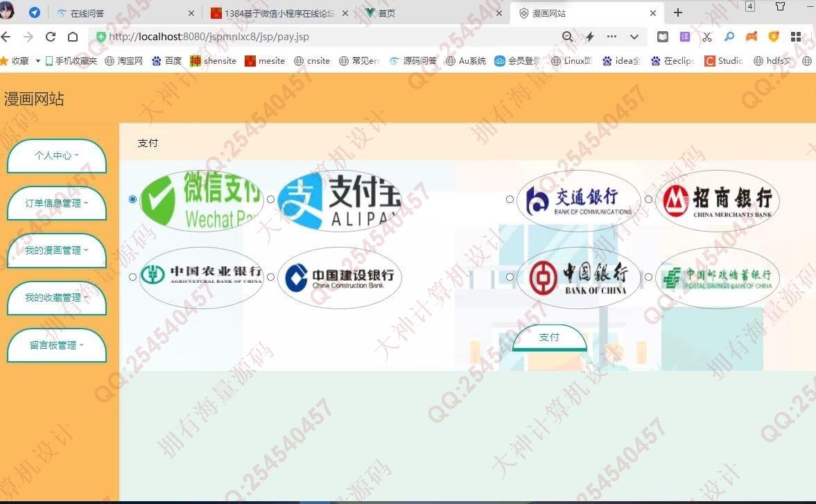Open the orange game controller icon
The image size is (816, 504).
click(752, 37)
